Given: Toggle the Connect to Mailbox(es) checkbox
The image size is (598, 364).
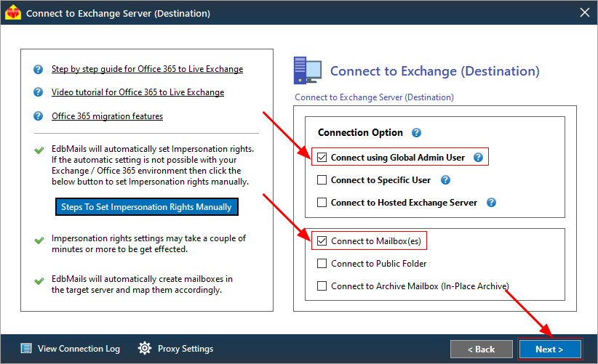Looking at the screenshot, I should tap(322, 241).
